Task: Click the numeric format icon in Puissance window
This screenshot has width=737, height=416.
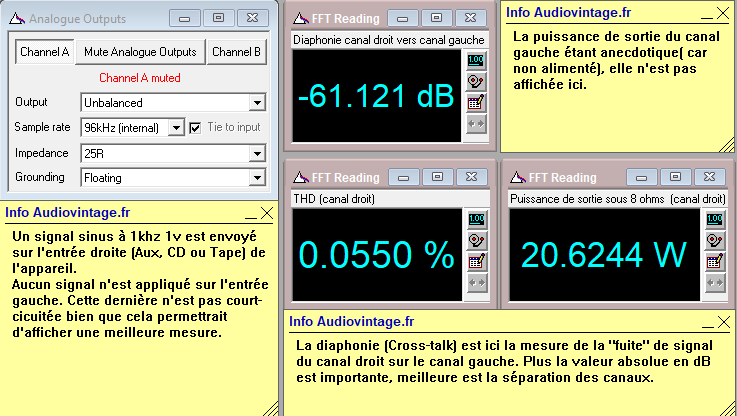Action: 715,219
